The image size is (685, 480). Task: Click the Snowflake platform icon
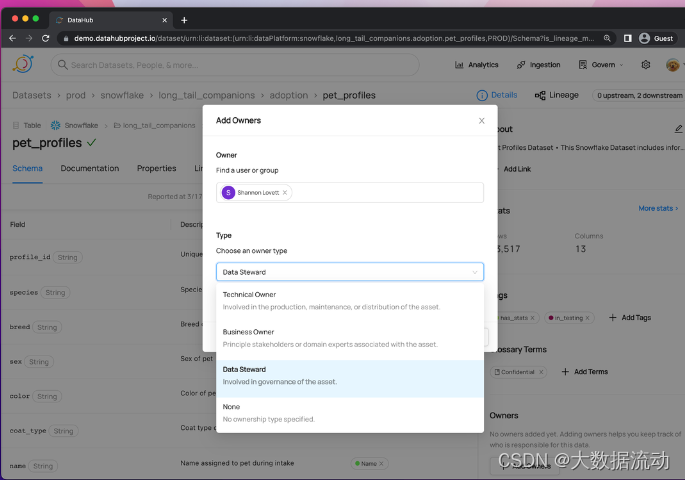point(55,125)
